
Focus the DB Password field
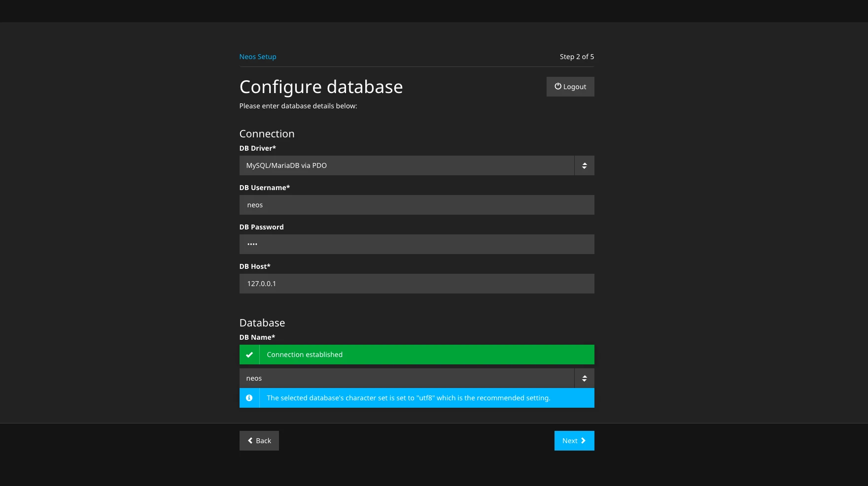pos(417,244)
